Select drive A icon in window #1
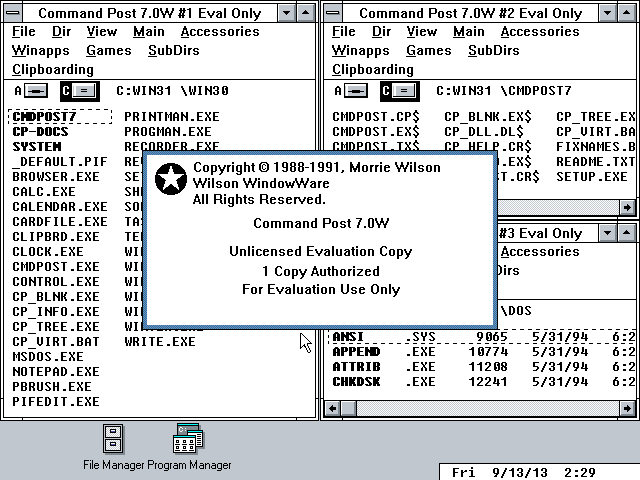The width and height of the screenshot is (640, 480). click(x=31, y=91)
